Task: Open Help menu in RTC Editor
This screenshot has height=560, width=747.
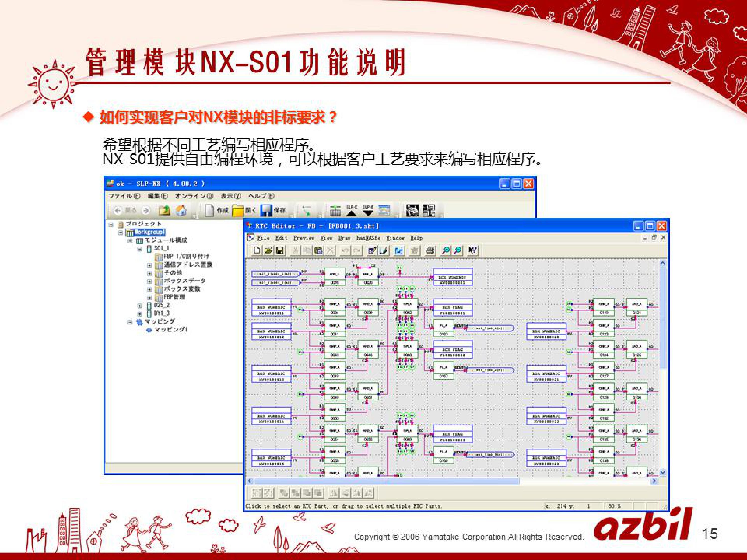Action: point(416,238)
